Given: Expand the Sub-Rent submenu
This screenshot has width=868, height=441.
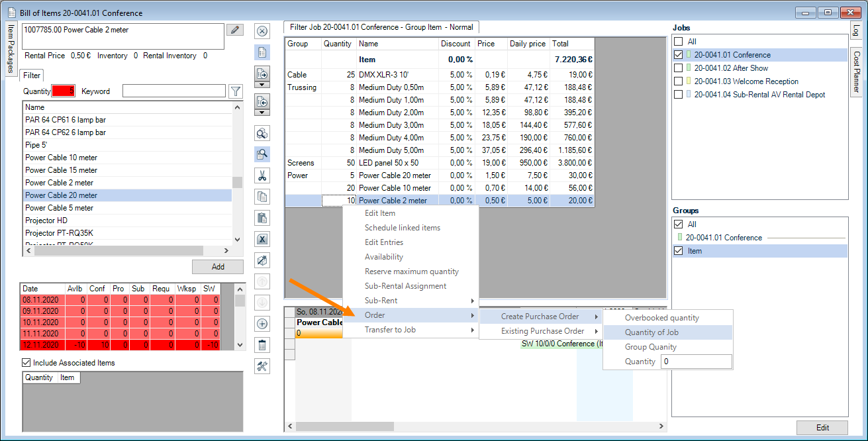Looking at the screenshot, I should pyautogui.click(x=410, y=301).
